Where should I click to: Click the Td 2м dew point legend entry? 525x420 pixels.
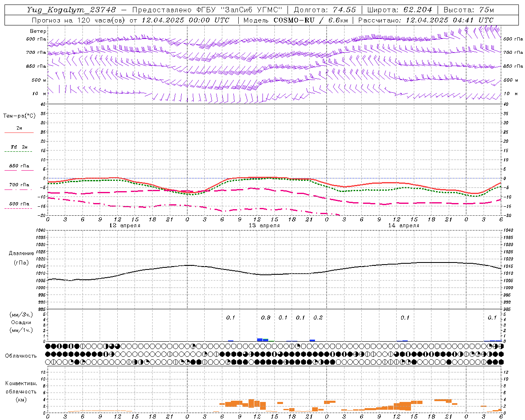click(x=19, y=147)
